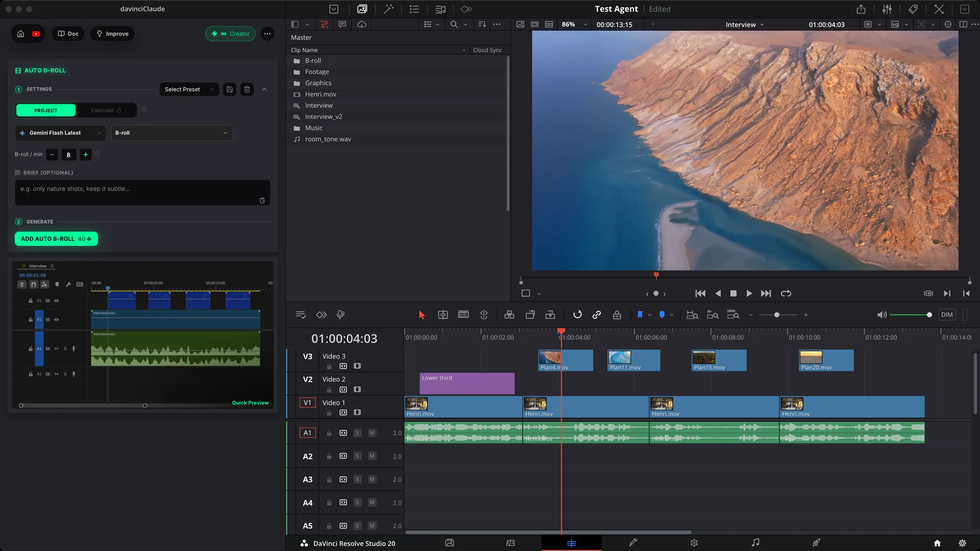This screenshot has height=551, width=980.
Task: Activate the Trim Edit Mode tool
Action: tap(443, 315)
